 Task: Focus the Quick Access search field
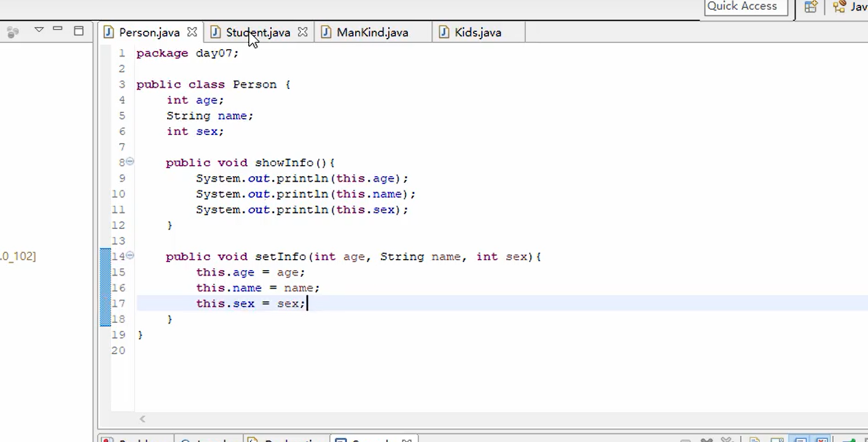745,7
